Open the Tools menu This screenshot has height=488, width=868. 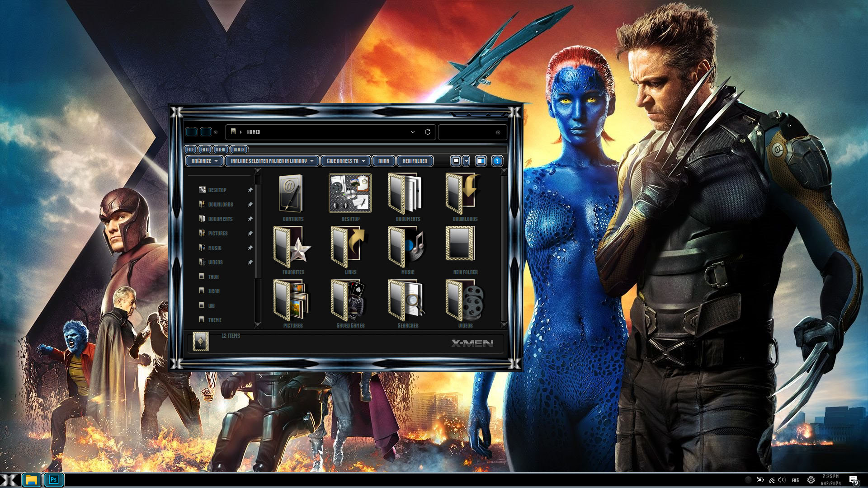point(239,150)
